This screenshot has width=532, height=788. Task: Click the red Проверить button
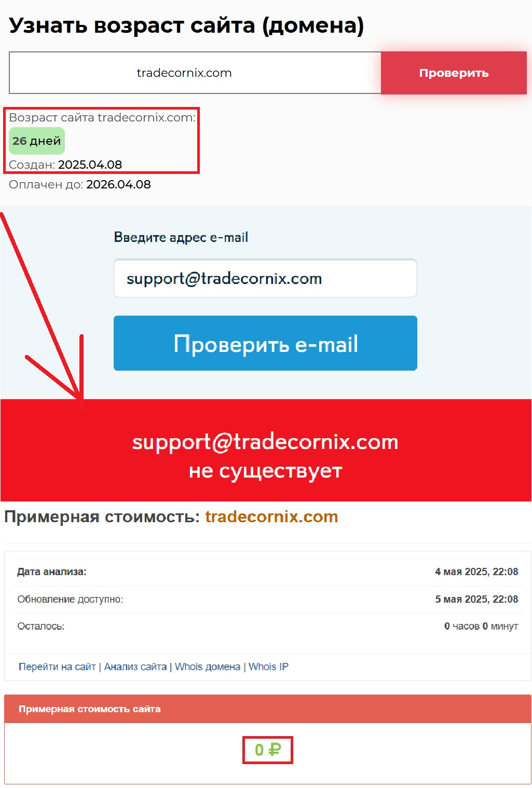[x=454, y=73]
